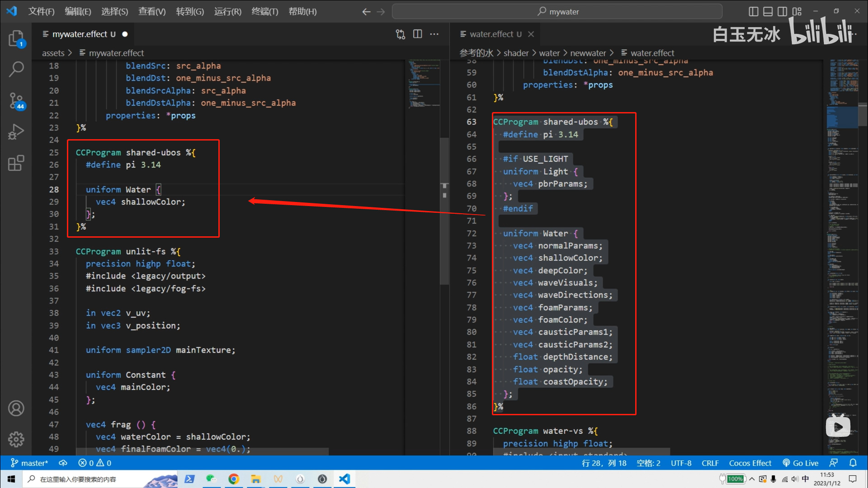Open Source Control view with 44 badge

pyautogui.click(x=16, y=100)
